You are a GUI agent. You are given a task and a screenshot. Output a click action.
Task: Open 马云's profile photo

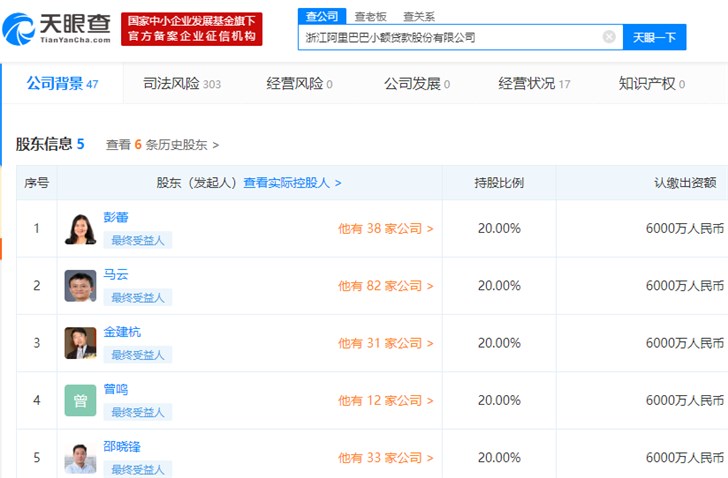pyautogui.click(x=80, y=286)
